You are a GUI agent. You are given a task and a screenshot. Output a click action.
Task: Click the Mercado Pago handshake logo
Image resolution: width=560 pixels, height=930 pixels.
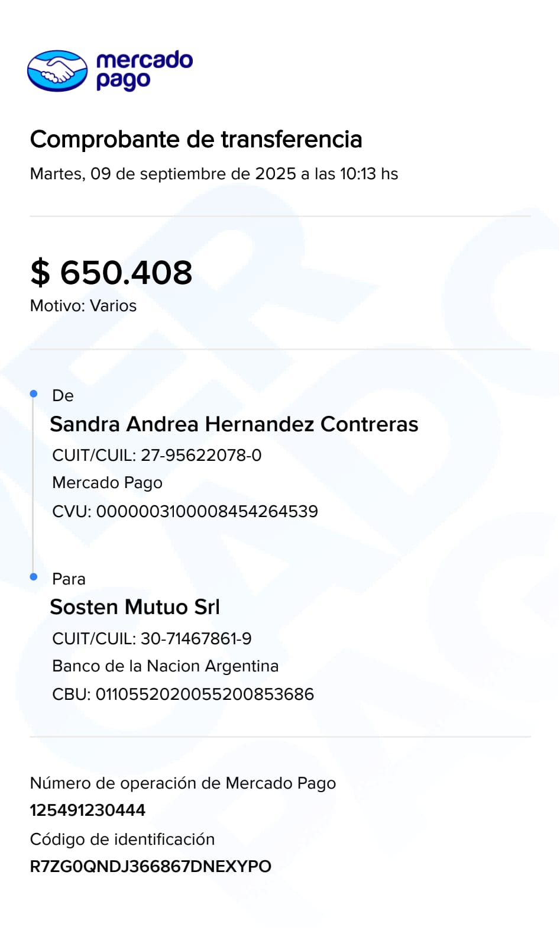tap(57, 71)
